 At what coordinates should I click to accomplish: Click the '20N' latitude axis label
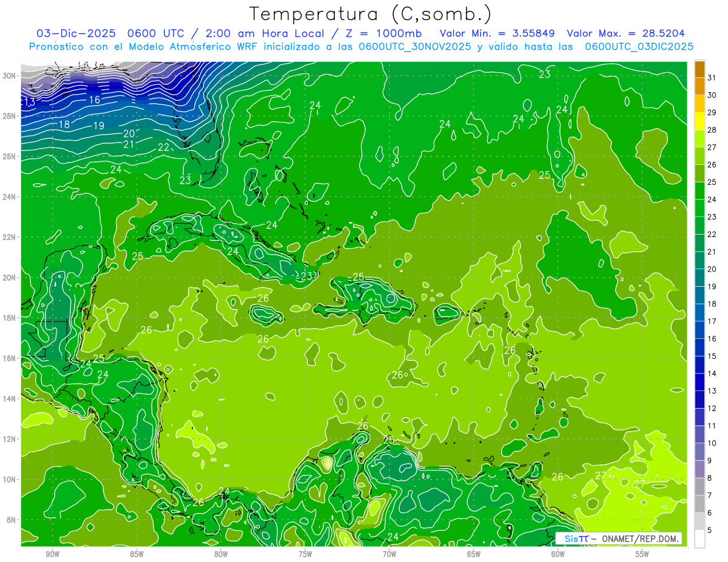point(10,278)
